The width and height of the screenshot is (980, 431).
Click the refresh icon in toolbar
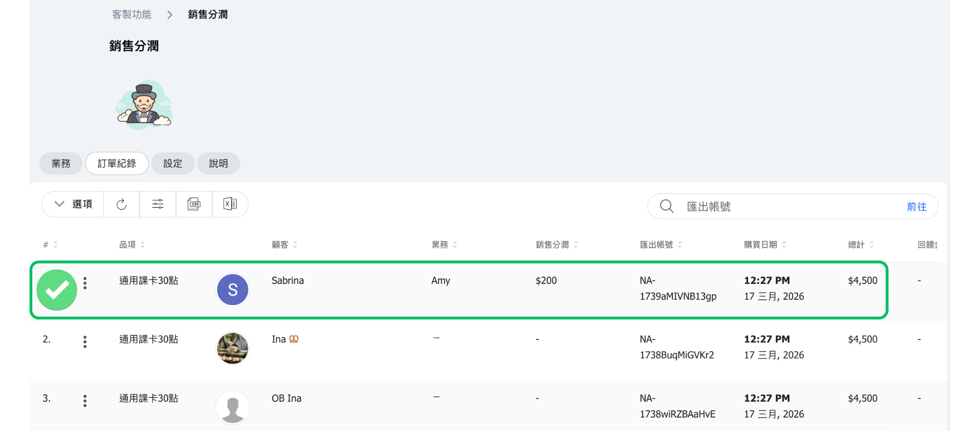(122, 204)
